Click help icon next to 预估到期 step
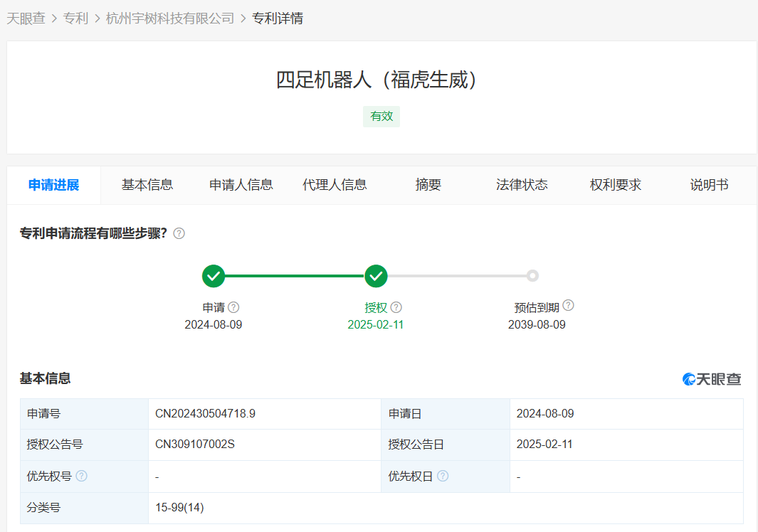758x532 pixels. click(x=569, y=305)
